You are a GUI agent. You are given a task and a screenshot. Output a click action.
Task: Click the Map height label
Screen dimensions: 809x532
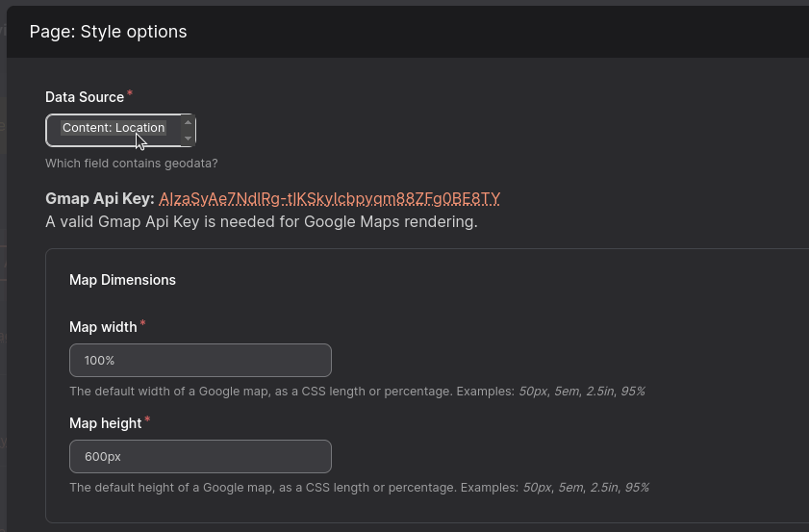(x=106, y=423)
